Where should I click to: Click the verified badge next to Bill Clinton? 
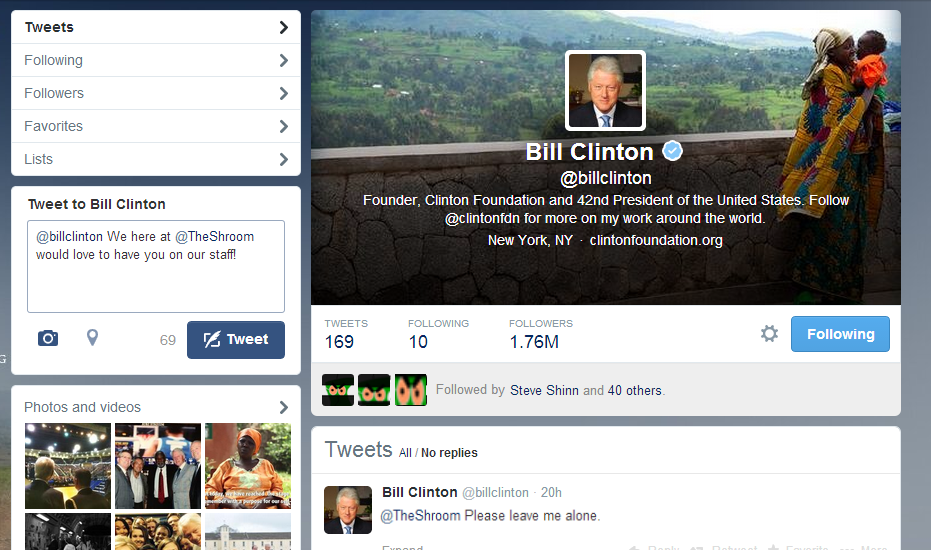pos(672,151)
